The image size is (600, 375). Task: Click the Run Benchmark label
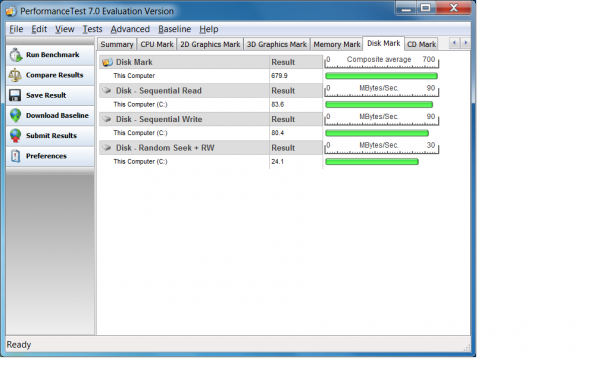(52, 55)
